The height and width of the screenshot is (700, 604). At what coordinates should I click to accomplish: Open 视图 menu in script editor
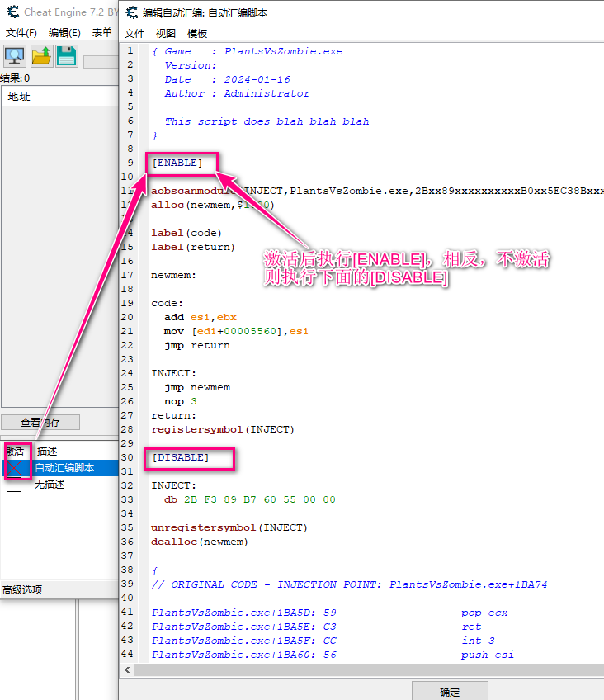[x=166, y=34]
